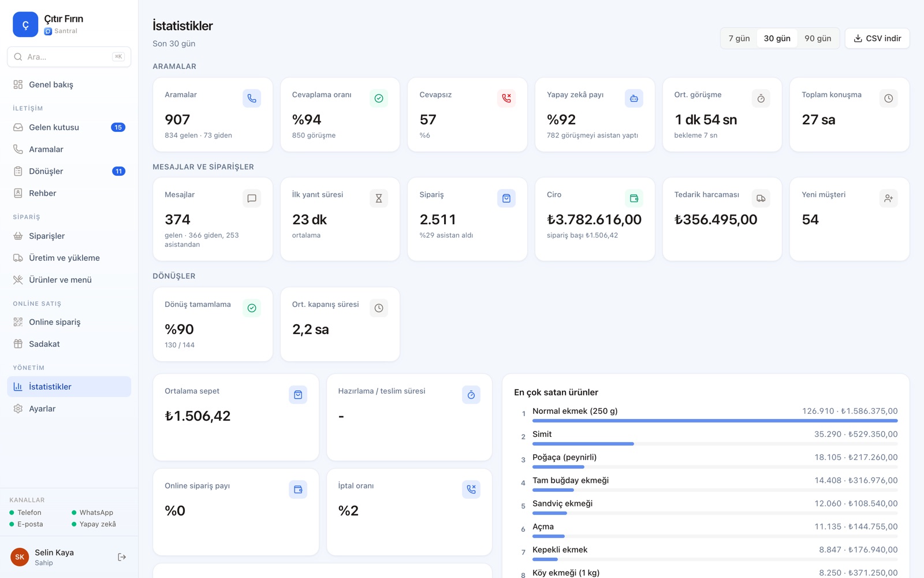Click the robot icon on Yapay zekâ payı card
This screenshot has height=578, width=924.
pos(634,98)
